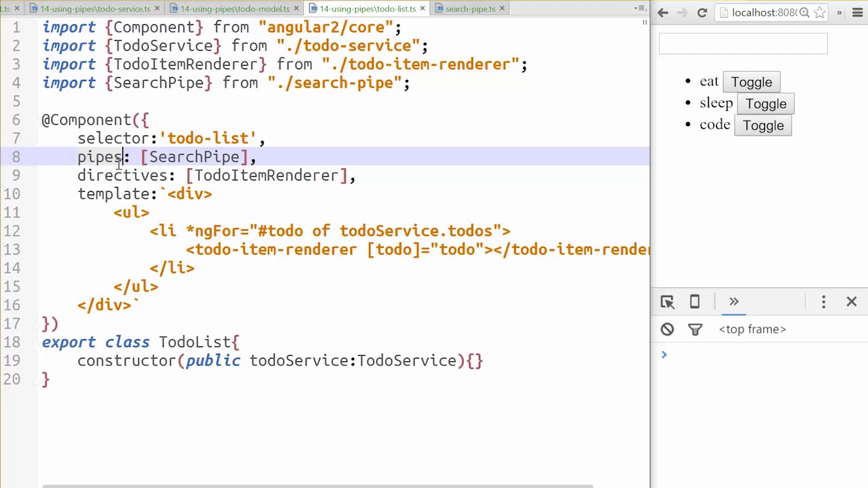
Task: Show more DevTools panels chevron
Action: tap(734, 302)
